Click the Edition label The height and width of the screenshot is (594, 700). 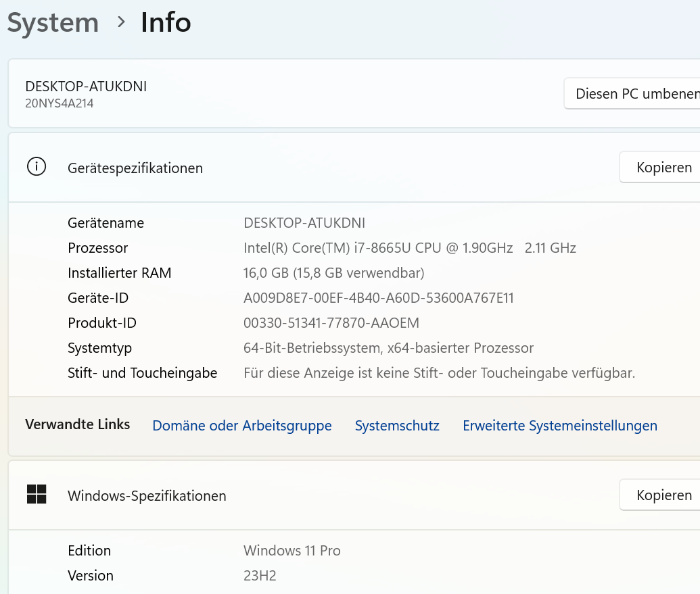click(x=89, y=551)
